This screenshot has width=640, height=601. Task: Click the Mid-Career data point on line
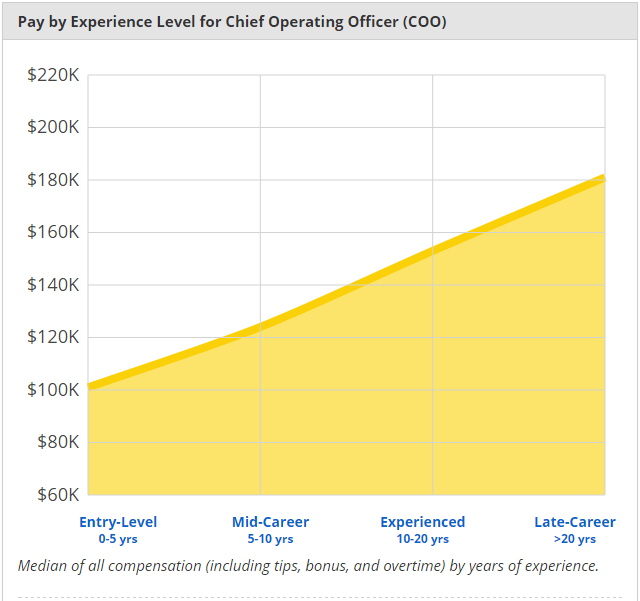[260, 326]
